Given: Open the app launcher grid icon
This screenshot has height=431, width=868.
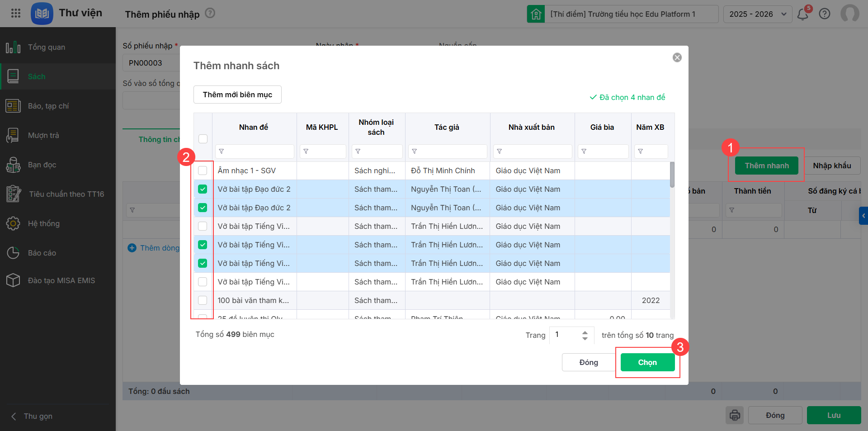Looking at the screenshot, I should tap(16, 13).
